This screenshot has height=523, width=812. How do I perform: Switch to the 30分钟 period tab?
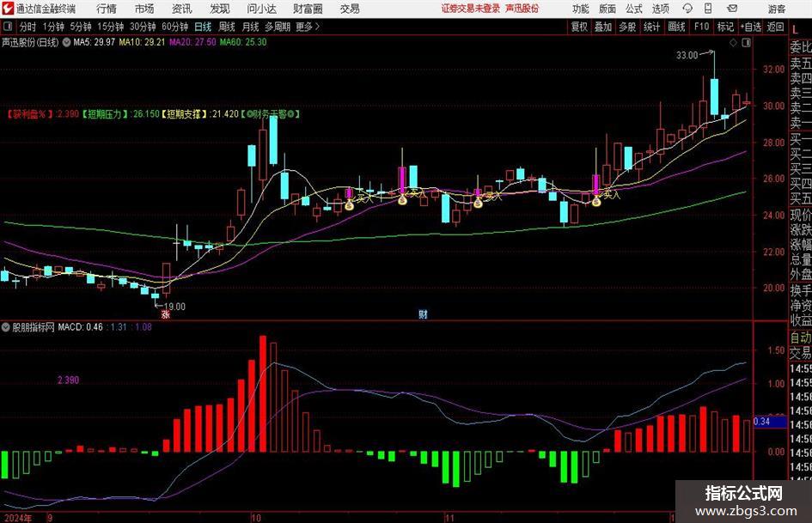click(x=143, y=27)
